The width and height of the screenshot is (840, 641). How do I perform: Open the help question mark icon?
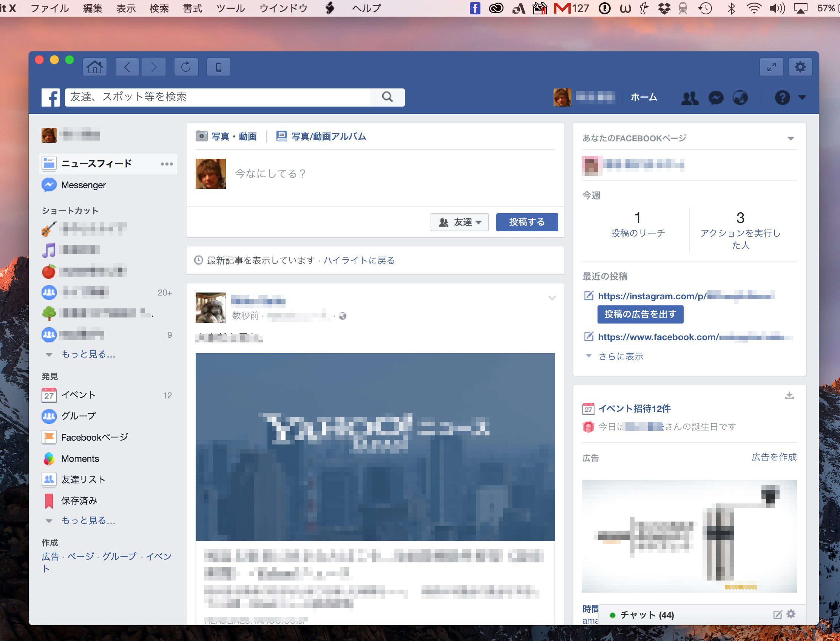(x=782, y=98)
